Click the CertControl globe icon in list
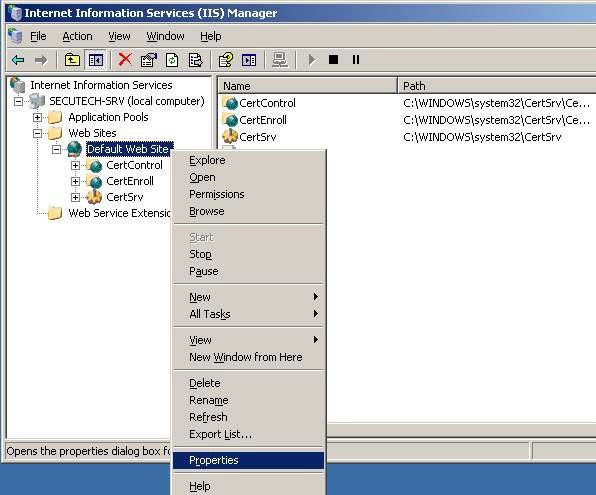The width and height of the screenshot is (596, 495). click(230, 103)
